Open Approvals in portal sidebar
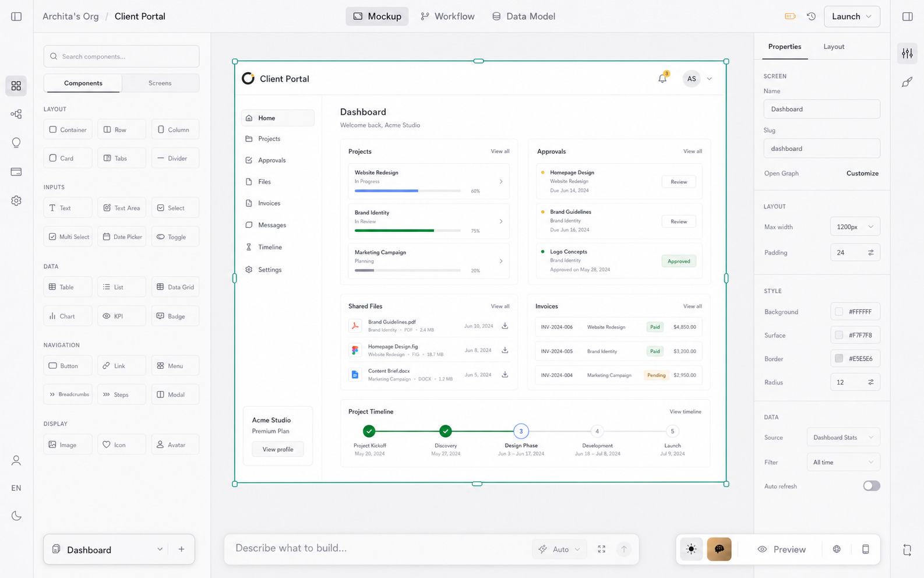The height and width of the screenshot is (578, 924). [x=277, y=160]
